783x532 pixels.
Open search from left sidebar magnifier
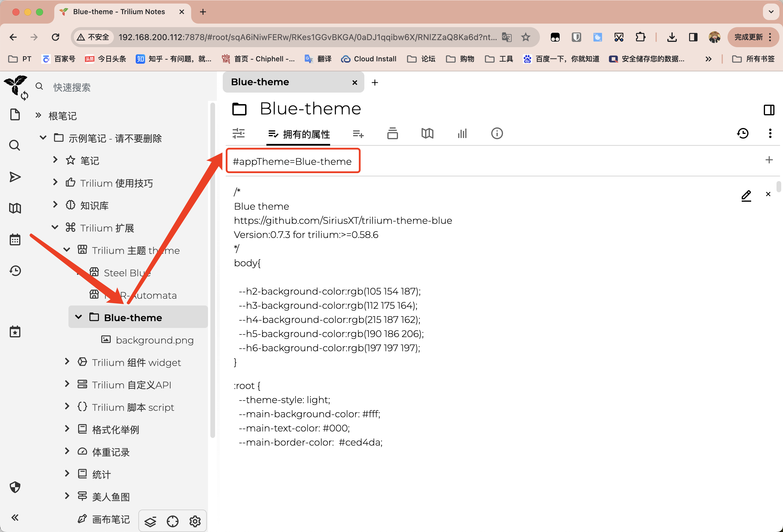14,145
